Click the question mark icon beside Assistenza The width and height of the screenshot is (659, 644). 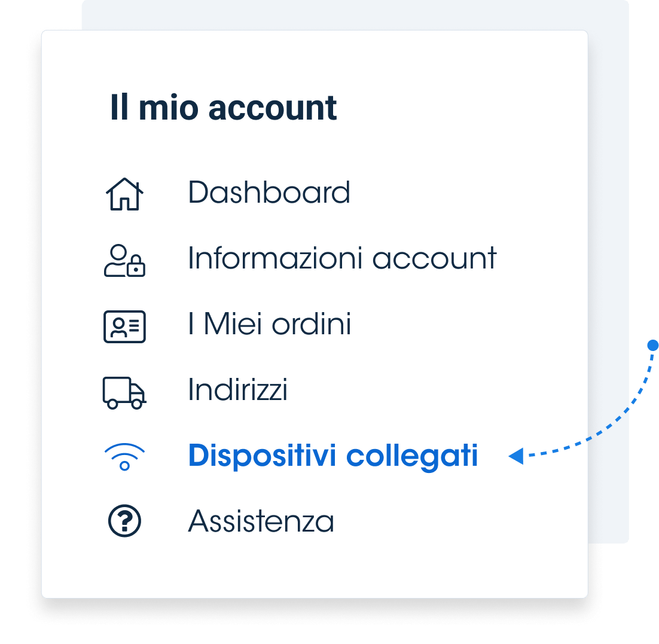[x=124, y=521]
